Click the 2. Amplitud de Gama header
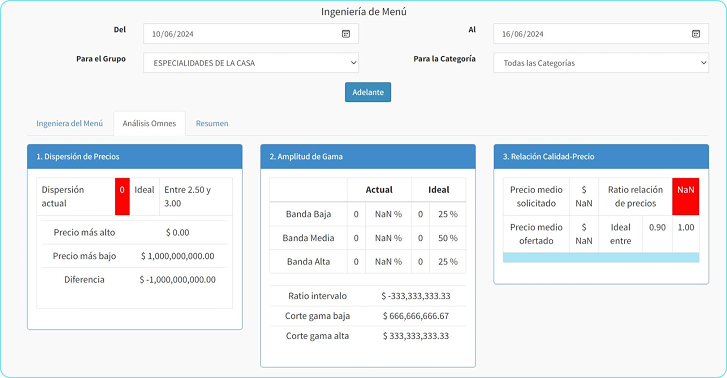The width and height of the screenshot is (727, 378). click(368, 156)
